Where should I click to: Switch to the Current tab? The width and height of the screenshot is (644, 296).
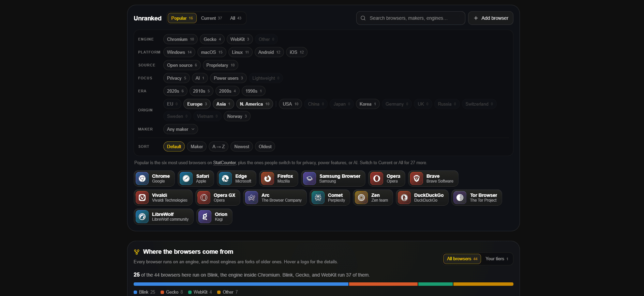(x=211, y=18)
